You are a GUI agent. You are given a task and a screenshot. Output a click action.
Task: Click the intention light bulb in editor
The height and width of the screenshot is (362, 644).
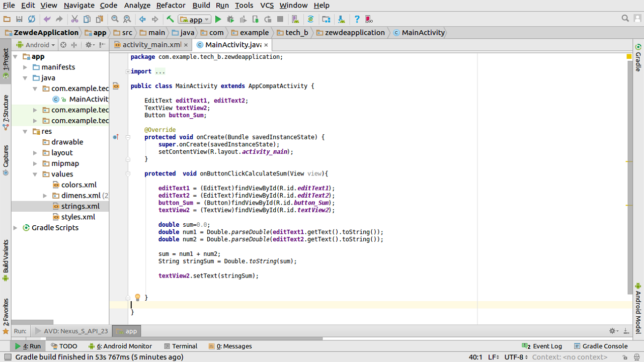[x=137, y=297]
